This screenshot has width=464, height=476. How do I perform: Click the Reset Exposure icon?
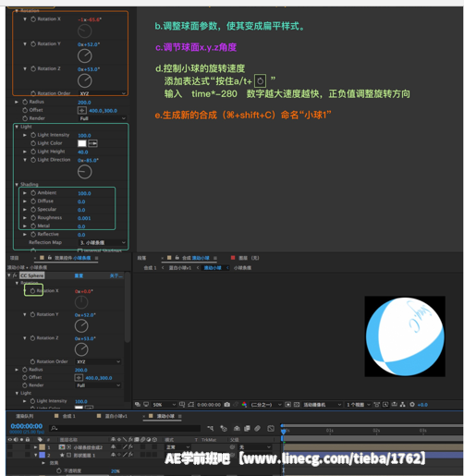(412, 405)
